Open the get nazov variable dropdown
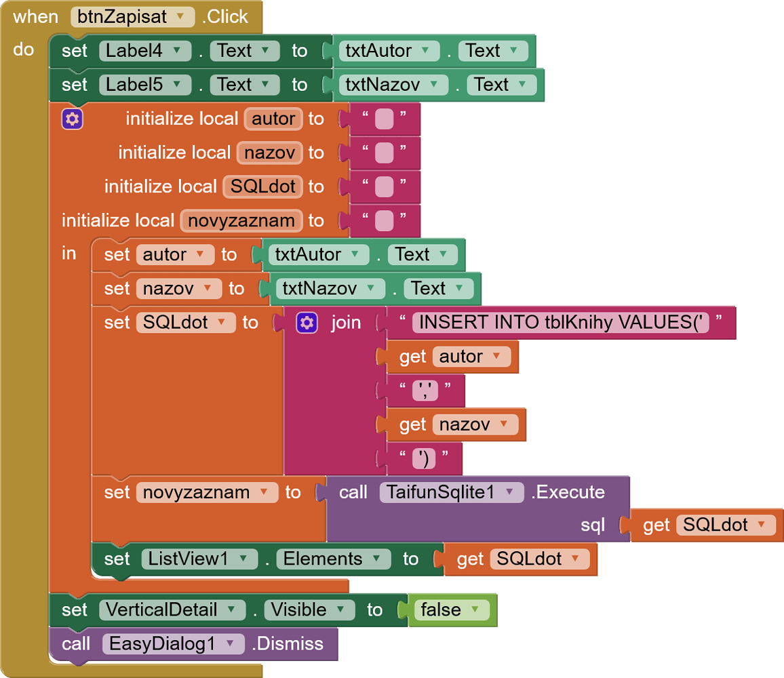 pos(503,424)
